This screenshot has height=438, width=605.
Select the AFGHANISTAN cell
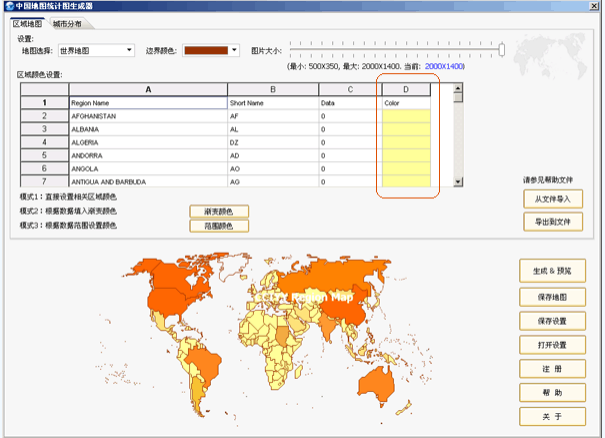coord(148,116)
